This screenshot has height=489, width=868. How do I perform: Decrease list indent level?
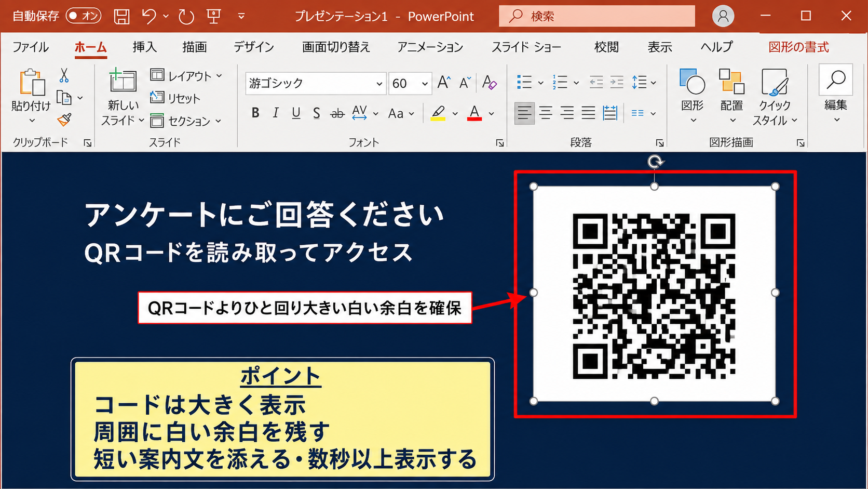596,82
